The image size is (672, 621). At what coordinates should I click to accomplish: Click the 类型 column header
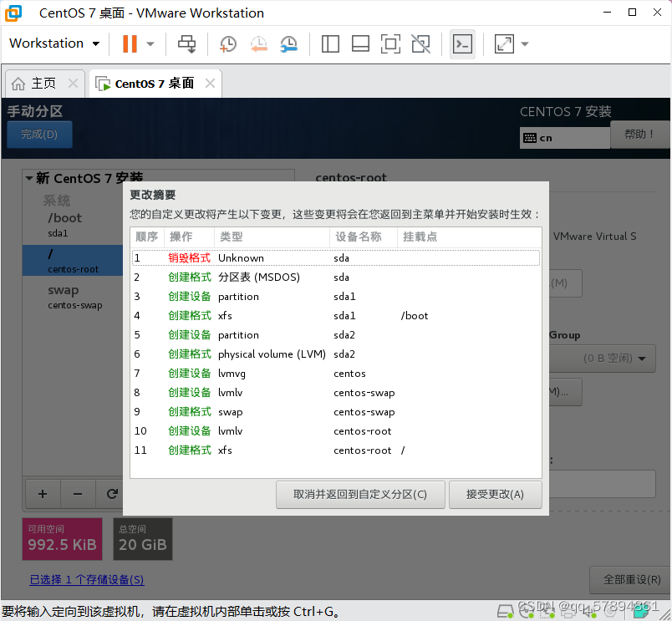click(272, 237)
